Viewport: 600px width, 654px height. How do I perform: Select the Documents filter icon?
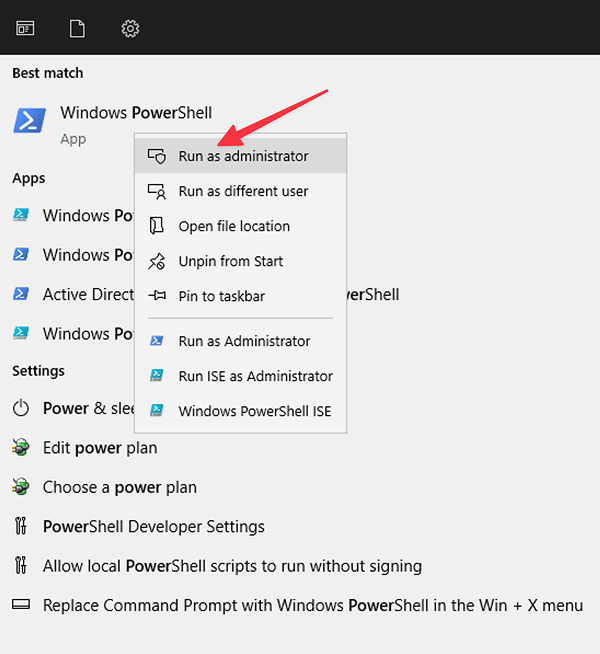(77, 29)
